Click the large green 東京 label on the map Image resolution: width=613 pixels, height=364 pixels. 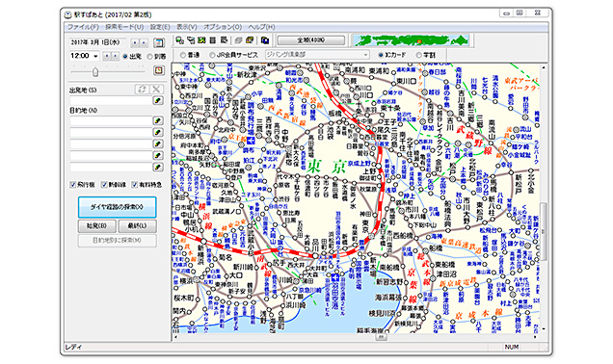(327, 168)
